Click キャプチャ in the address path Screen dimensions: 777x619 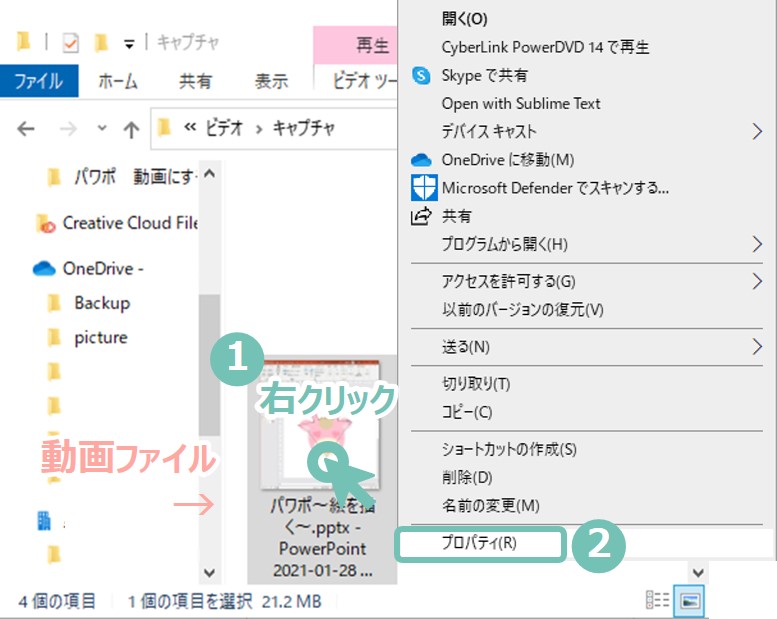point(304,128)
